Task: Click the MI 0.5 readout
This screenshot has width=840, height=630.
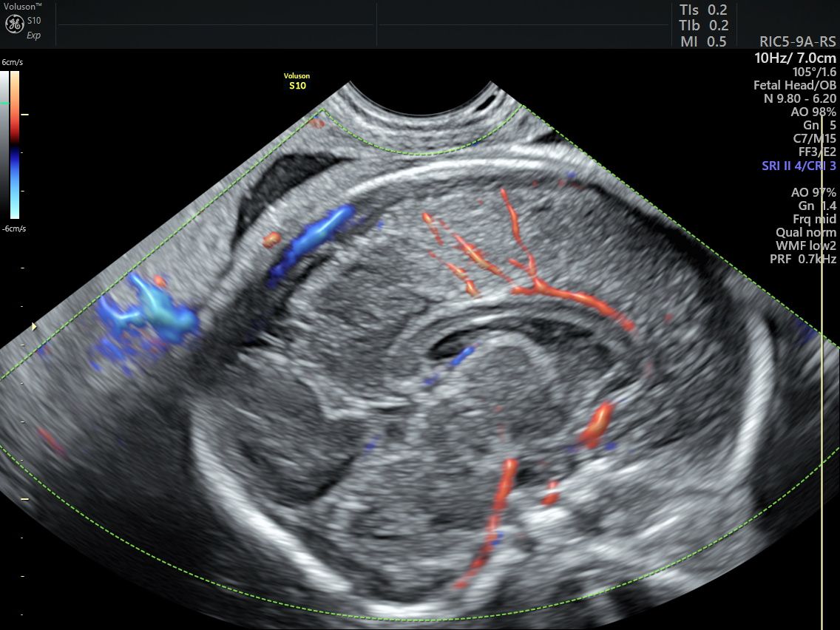Action: click(703, 41)
